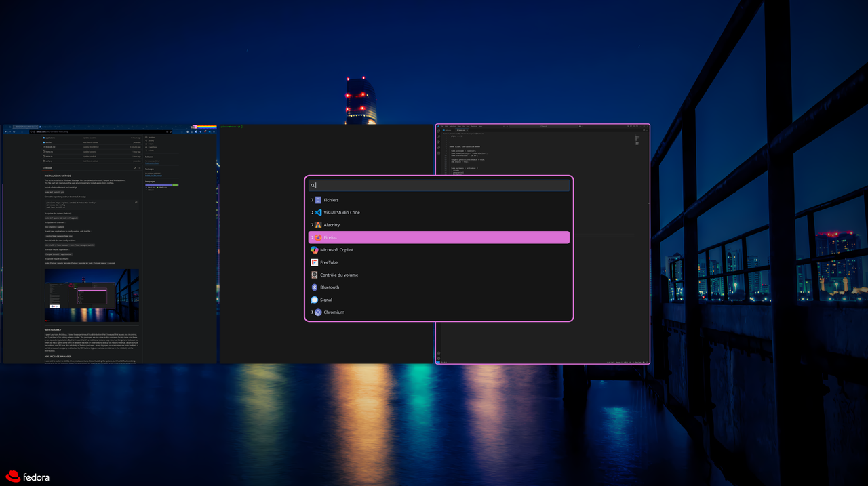
Task: Open Search in VS Code activity bar
Action: coord(439,136)
